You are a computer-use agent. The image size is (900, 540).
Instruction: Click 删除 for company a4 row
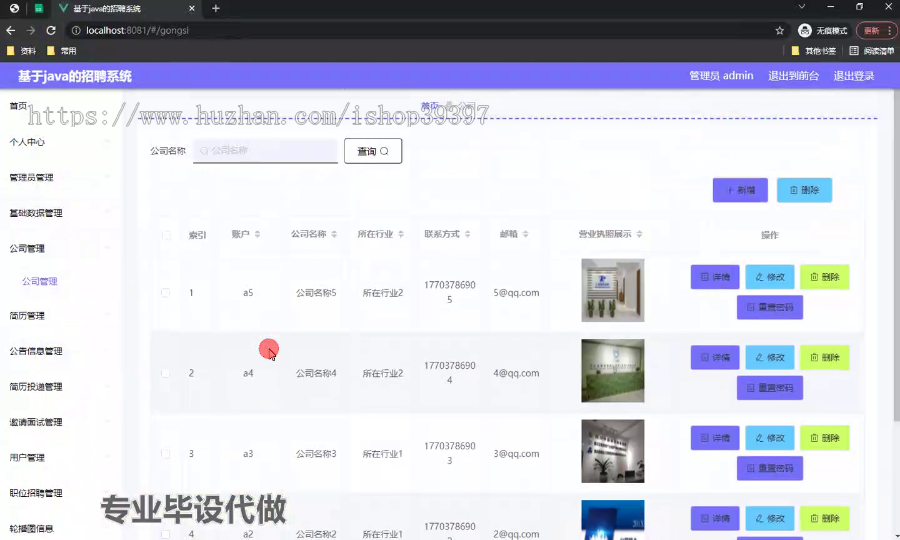point(825,358)
